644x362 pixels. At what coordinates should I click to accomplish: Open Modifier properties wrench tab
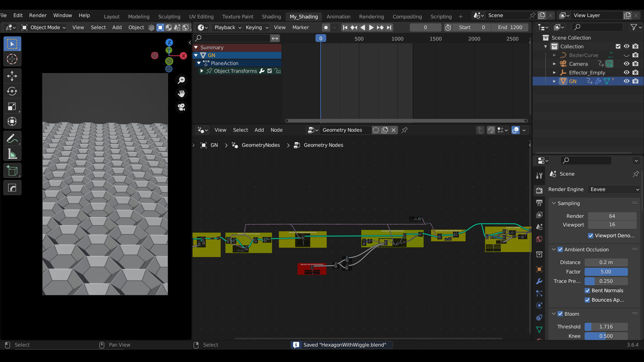539,281
